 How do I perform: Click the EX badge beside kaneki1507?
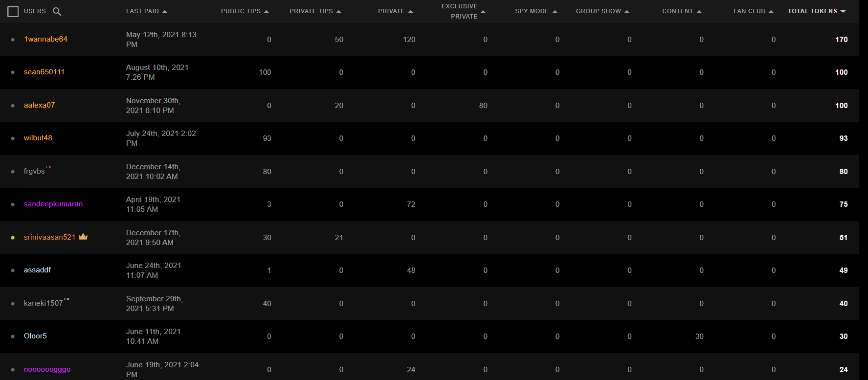point(67,299)
